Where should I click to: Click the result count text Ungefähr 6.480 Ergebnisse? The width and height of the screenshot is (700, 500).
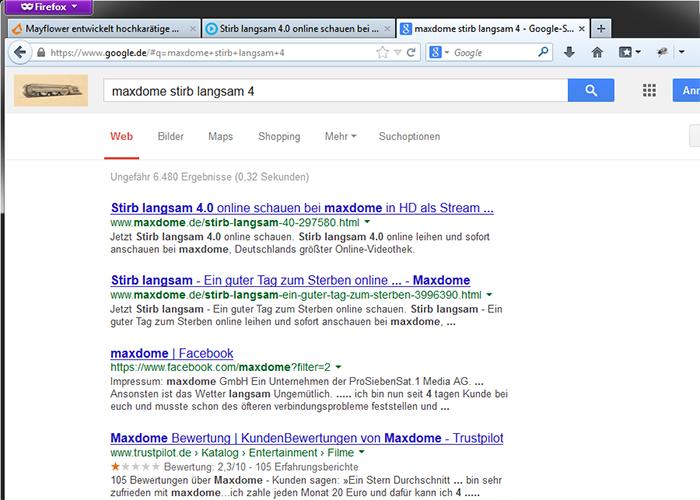point(209,177)
